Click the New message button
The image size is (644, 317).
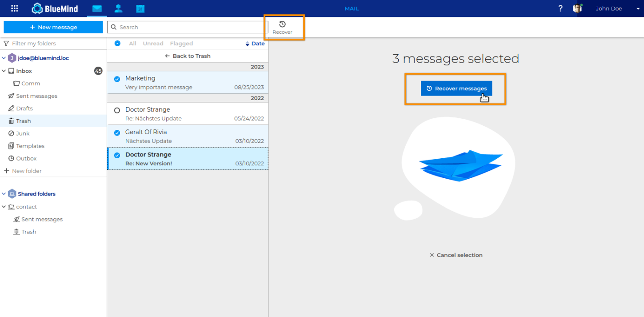(x=53, y=27)
